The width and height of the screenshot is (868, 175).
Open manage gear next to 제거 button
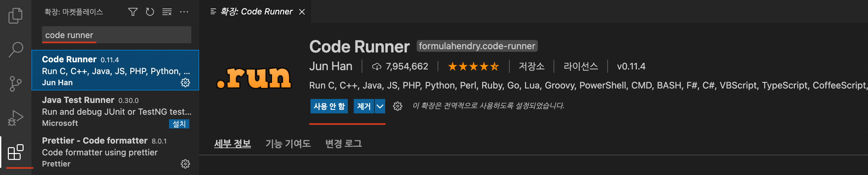tap(398, 106)
